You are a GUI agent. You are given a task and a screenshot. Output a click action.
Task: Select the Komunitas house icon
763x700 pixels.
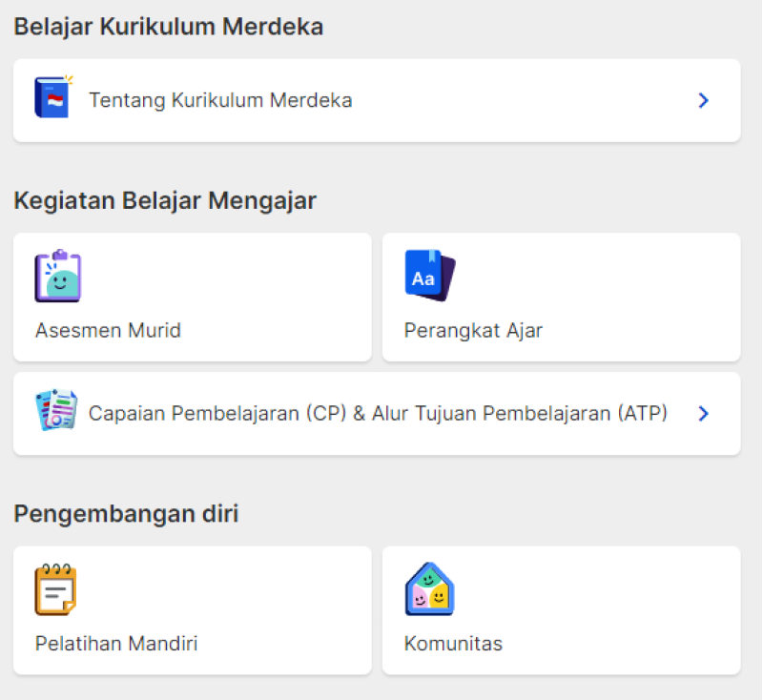(x=429, y=587)
